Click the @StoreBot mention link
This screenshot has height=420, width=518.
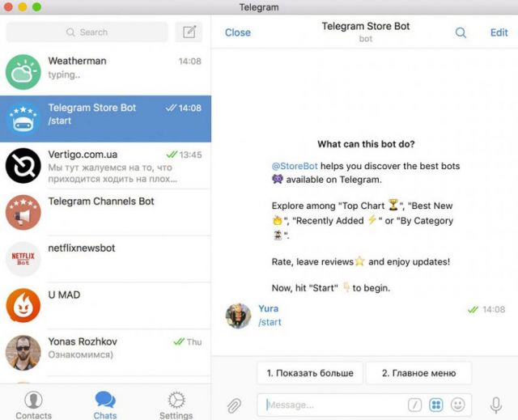(295, 166)
